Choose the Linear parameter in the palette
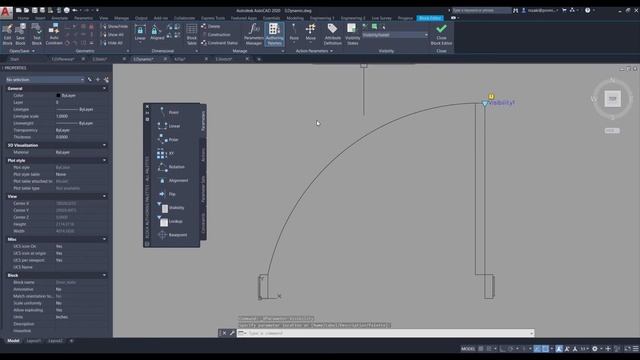Image resolution: width=640 pixels, height=360 pixels. [x=169, y=126]
